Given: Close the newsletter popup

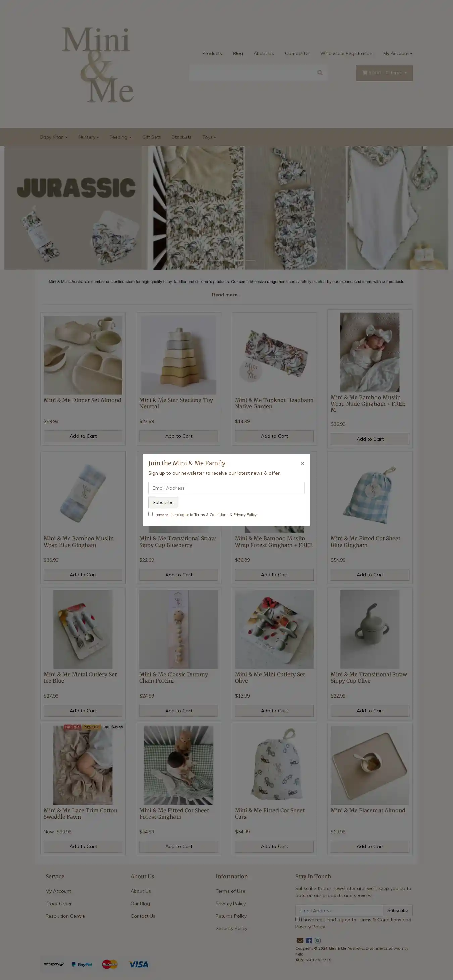Looking at the screenshot, I should pos(302,463).
